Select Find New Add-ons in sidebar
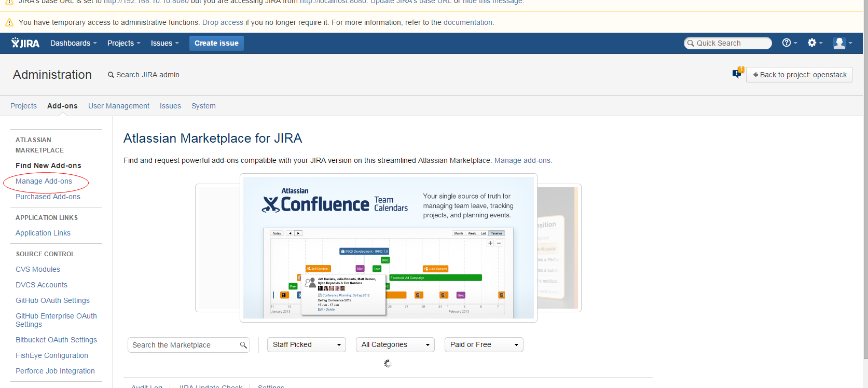 (x=48, y=165)
